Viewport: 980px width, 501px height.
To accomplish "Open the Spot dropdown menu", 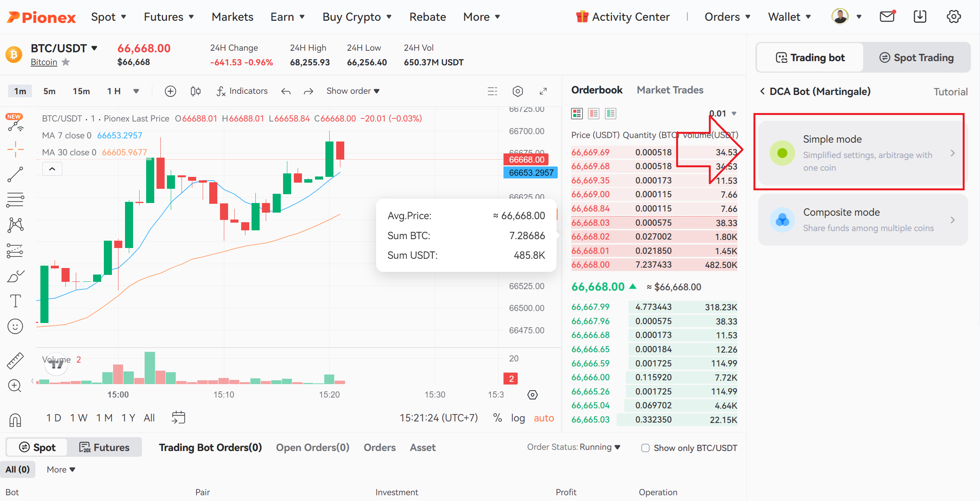I will (x=109, y=17).
